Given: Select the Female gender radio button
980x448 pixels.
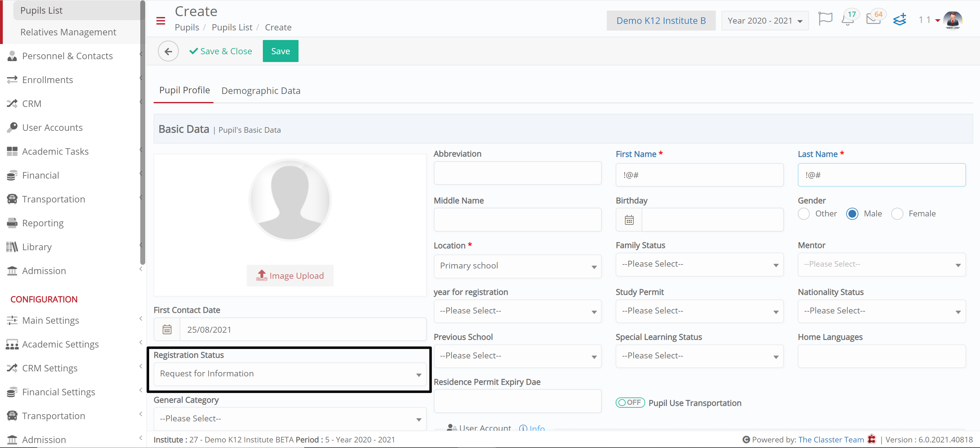Looking at the screenshot, I should click(x=897, y=214).
